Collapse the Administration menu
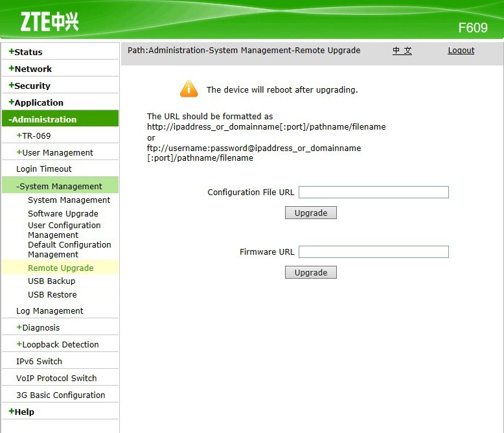Screen dimensions: 504x433 click(60, 119)
